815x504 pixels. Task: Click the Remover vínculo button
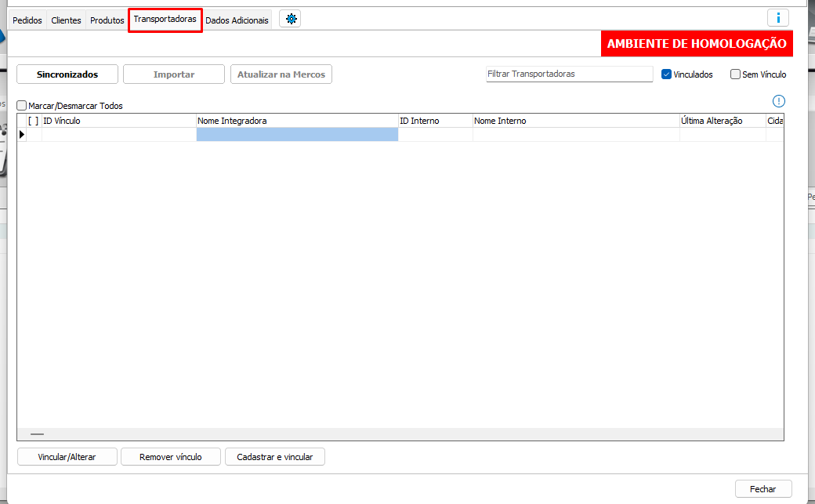pos(170,457)
